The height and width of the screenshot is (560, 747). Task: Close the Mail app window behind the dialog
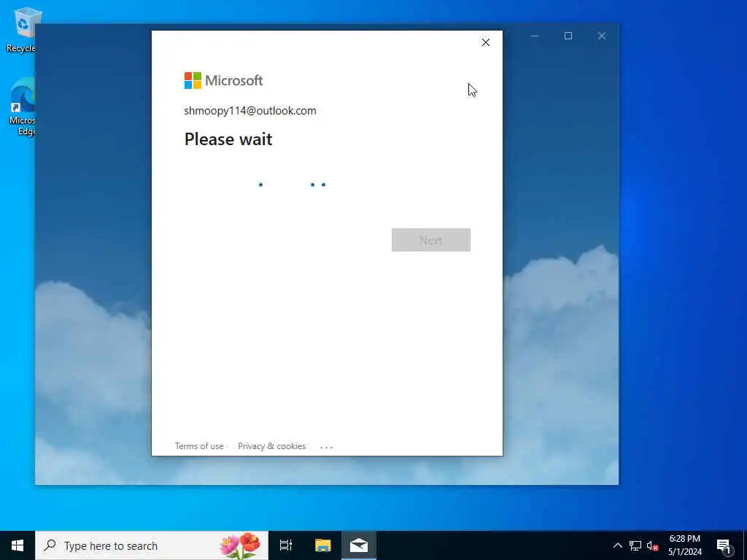tap(602, 36)
